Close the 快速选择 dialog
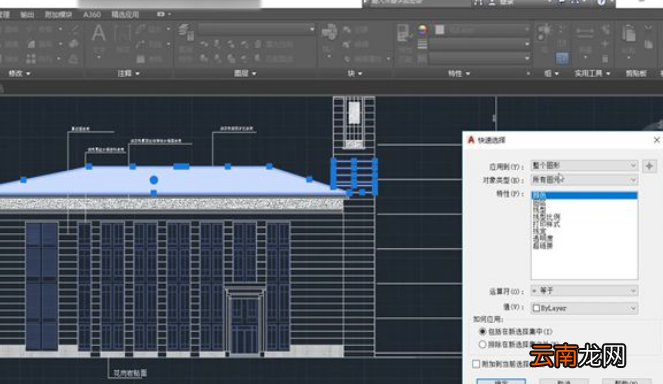This screenshot has width=663, height=384. tap(656, 140)
